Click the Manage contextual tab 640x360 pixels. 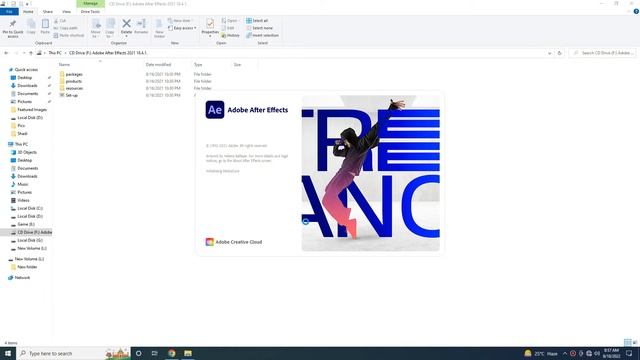(91, 4)
